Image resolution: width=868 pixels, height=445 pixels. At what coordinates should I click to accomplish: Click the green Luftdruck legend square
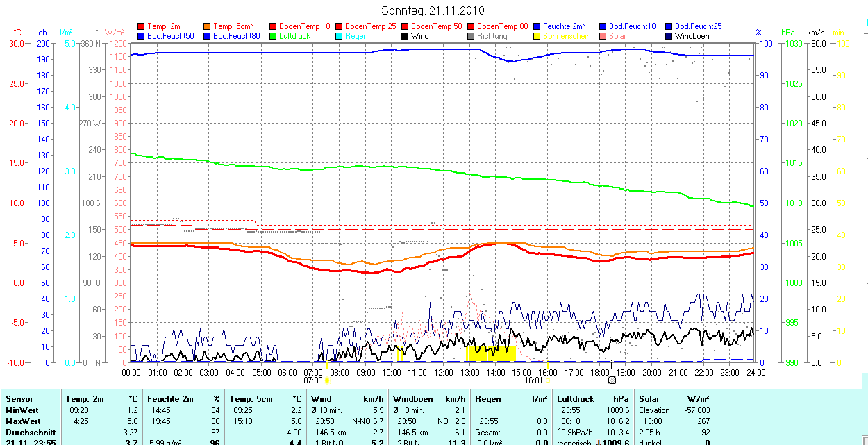coord(274,36)
